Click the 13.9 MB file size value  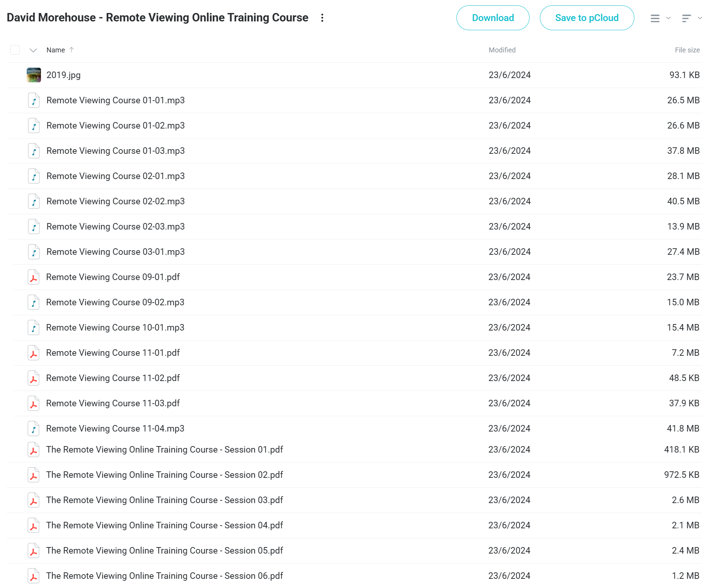(x=683, y=226)
